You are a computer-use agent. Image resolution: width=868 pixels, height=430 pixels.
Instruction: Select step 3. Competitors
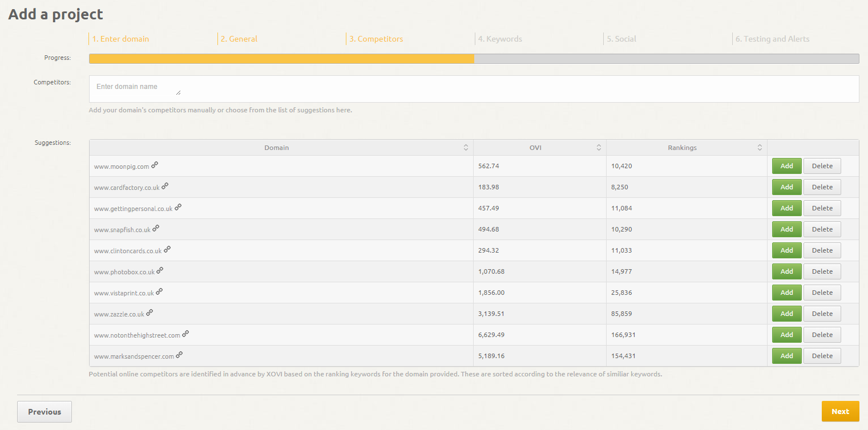[376, 39]
